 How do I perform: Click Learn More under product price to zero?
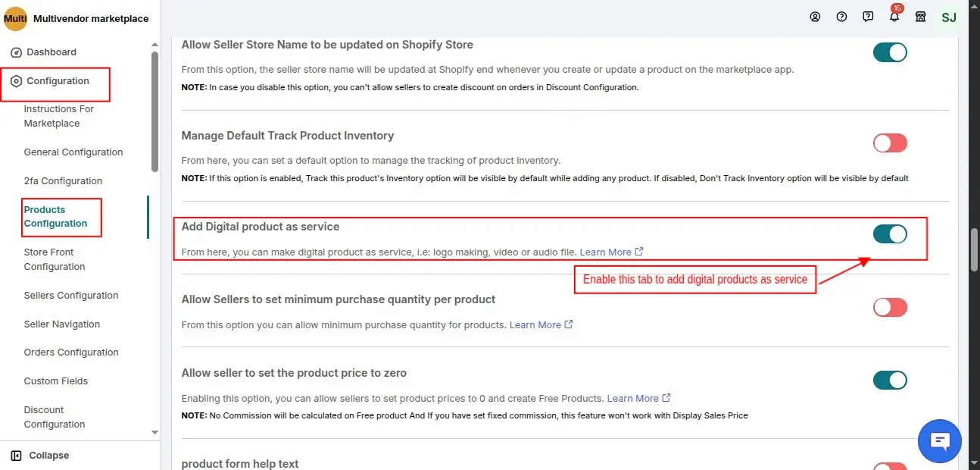coord(635,397)
